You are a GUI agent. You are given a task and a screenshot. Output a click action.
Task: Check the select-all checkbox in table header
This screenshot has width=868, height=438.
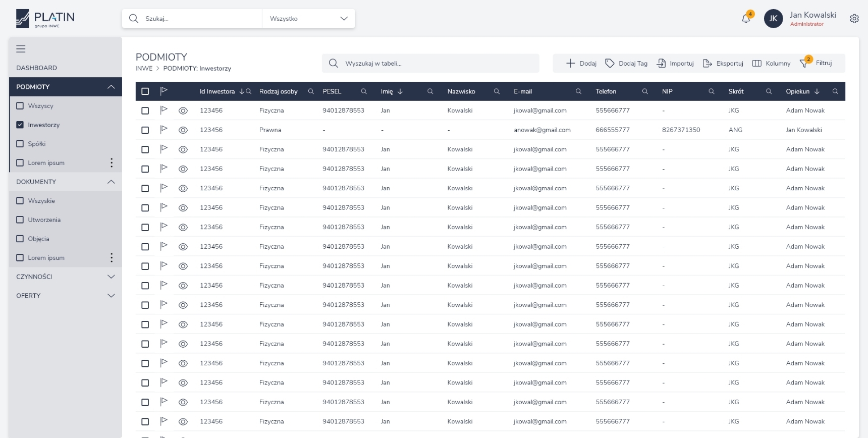(x=145, y=91)
